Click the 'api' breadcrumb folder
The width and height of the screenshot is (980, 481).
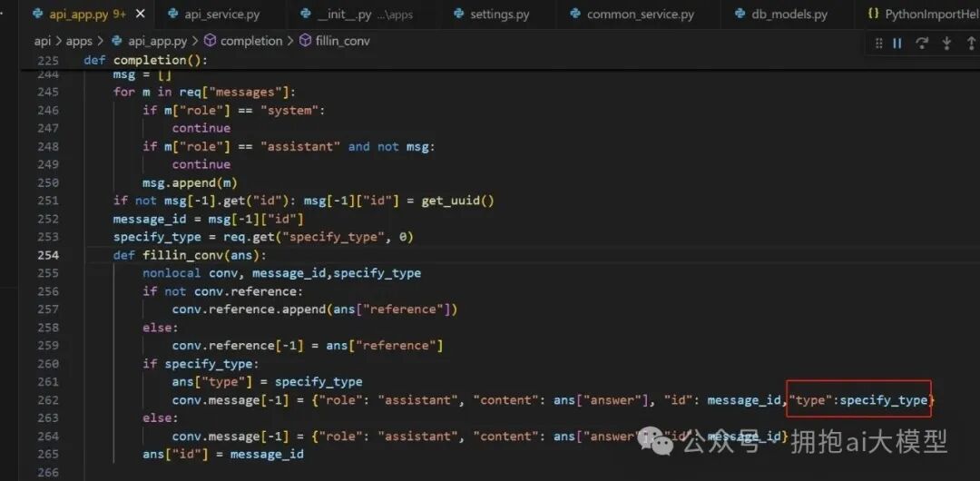pos(43,41)
